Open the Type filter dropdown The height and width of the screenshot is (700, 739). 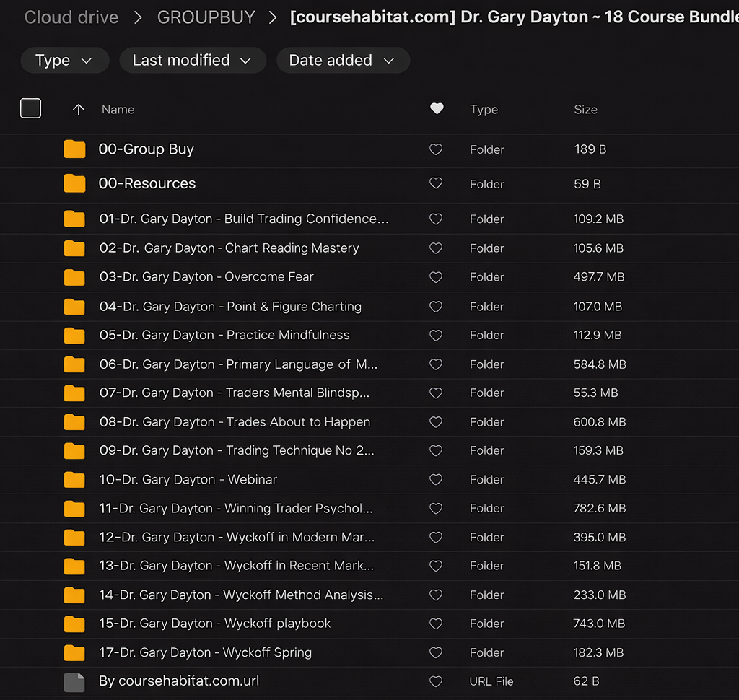pos(64,61)
